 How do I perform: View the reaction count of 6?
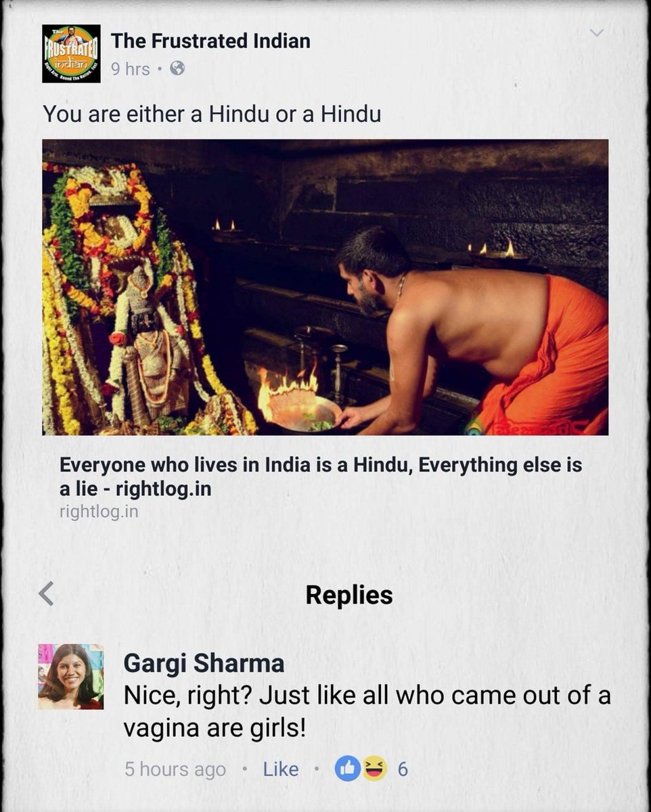click(403, 769)
